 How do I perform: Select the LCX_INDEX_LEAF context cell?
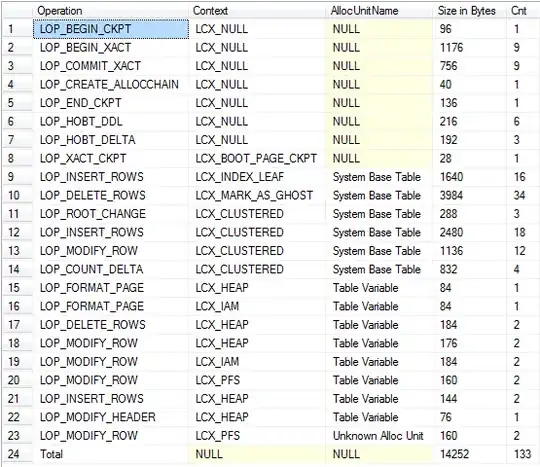click(x=257, y=177)
